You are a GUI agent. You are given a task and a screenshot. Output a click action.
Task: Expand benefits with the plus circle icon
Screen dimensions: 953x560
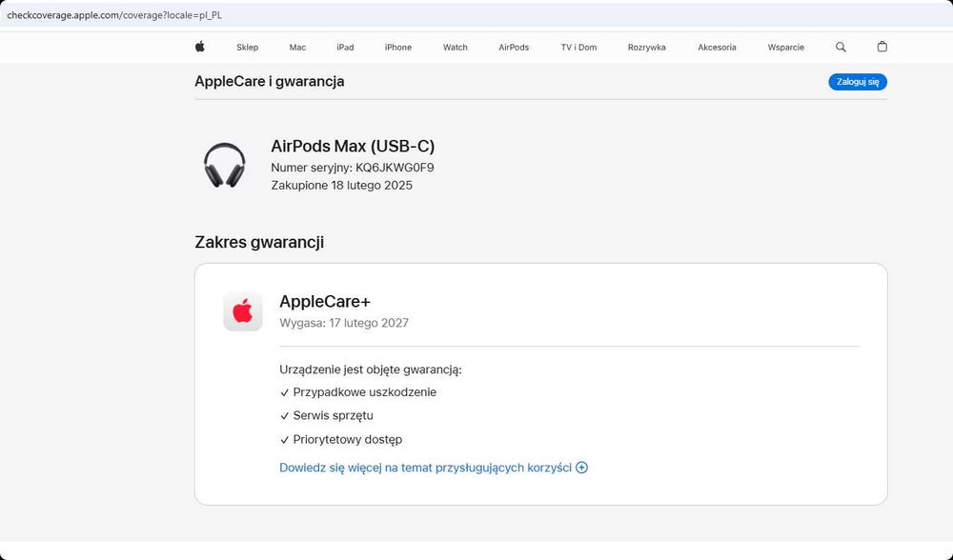coord(581,468)
